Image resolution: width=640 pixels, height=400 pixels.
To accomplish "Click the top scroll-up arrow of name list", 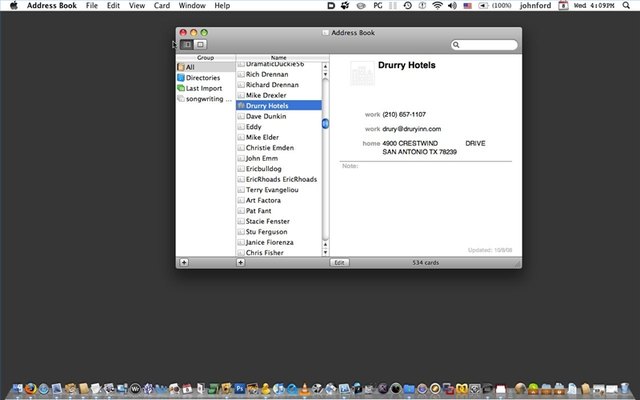I will [325, 67].
